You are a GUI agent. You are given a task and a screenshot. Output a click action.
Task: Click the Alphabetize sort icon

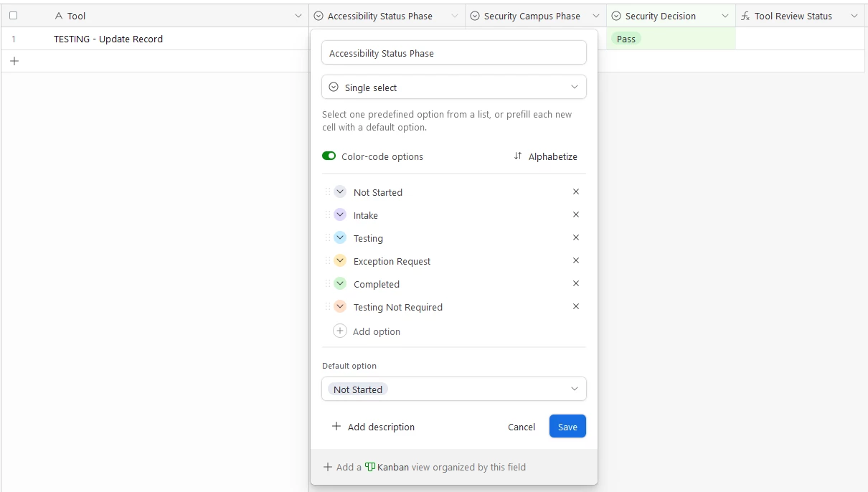click(518, 156)
